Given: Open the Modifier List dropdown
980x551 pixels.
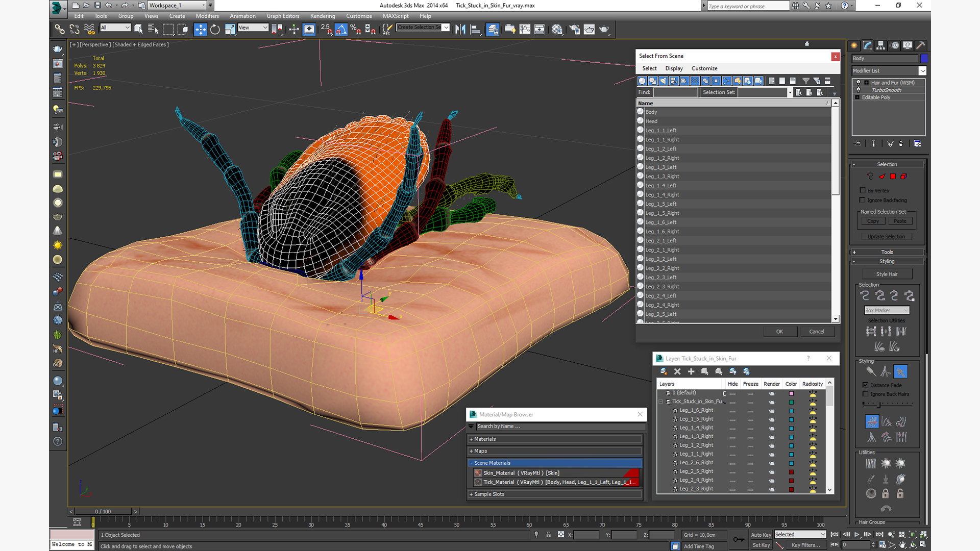Looking at the screenshot, I should [922, 71].
